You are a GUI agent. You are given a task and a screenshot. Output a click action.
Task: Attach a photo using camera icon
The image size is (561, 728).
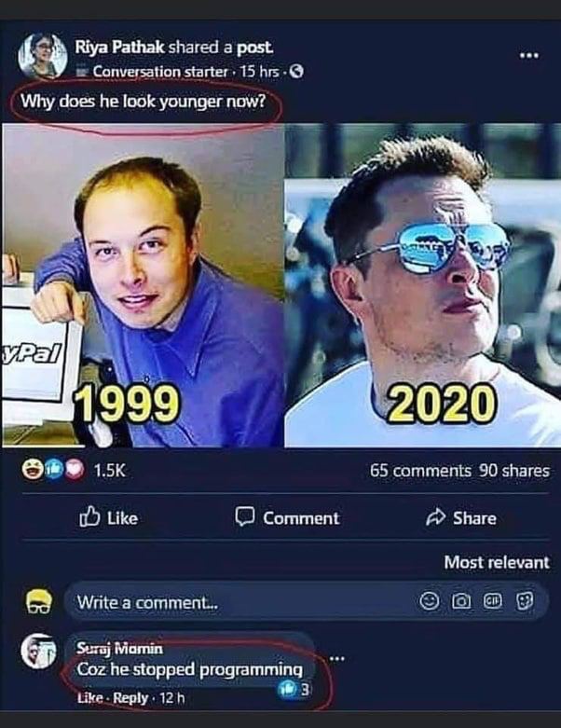click(x=461, y=601)
